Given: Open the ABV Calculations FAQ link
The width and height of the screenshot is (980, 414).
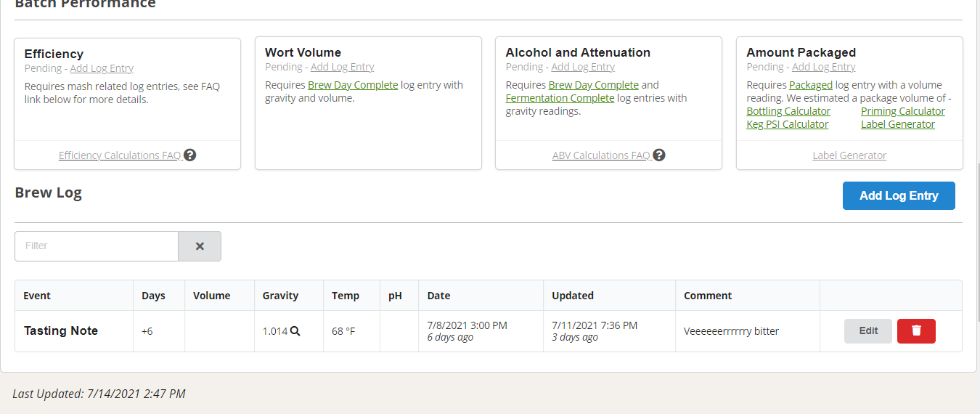Looking at the screenshot, I should [600, 155].
